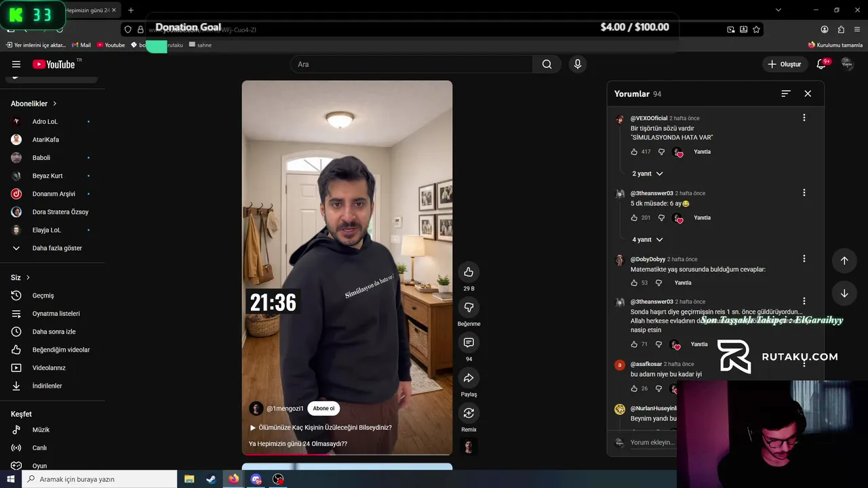Reply to @DobyDobyy with Yanıtla
The height and width of the screenshot is (488, 868).
(683, 283)
